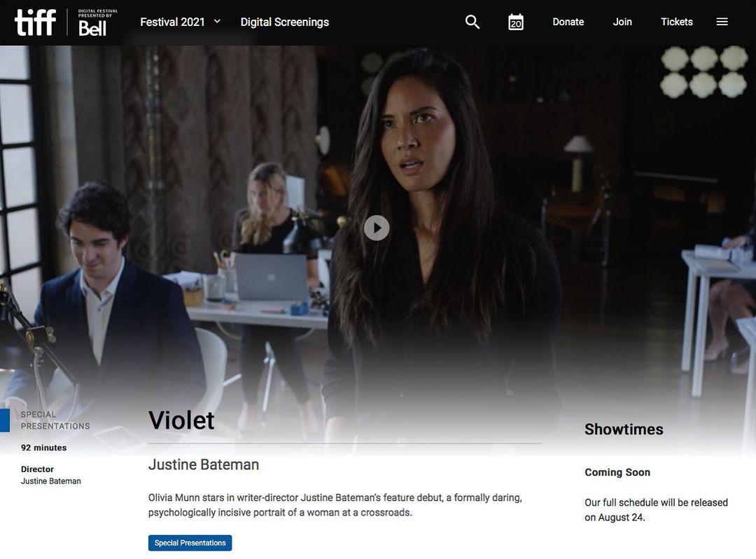The height and width of the screenshot is (559, 756).
Task: Click the SPECIAL PRESENTATIONS category label
Action: point(55,420)
